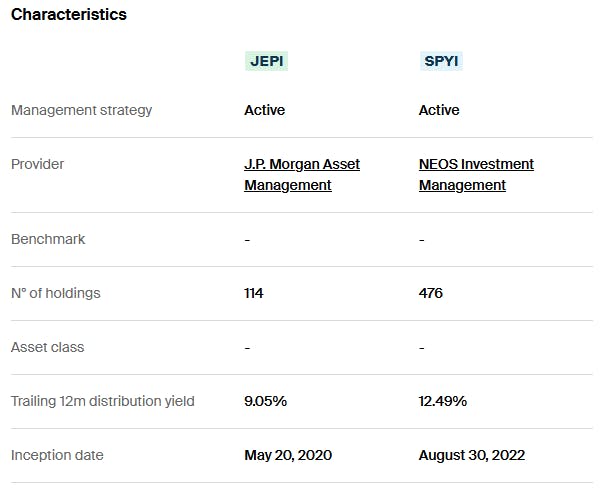
Task: Select the N° of holdings label
Action: click(x=56, y=293)
